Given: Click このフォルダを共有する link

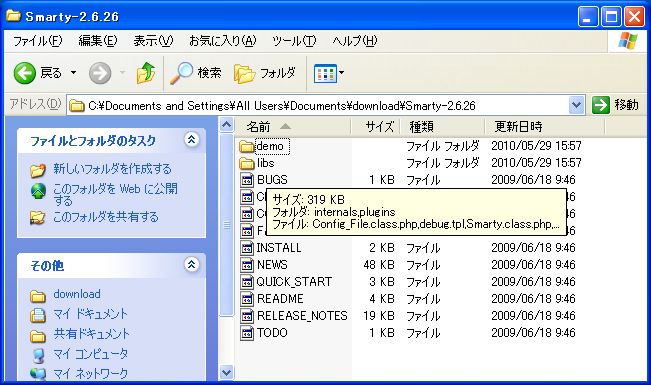Looking at the screenshot, I should point(105,217).
